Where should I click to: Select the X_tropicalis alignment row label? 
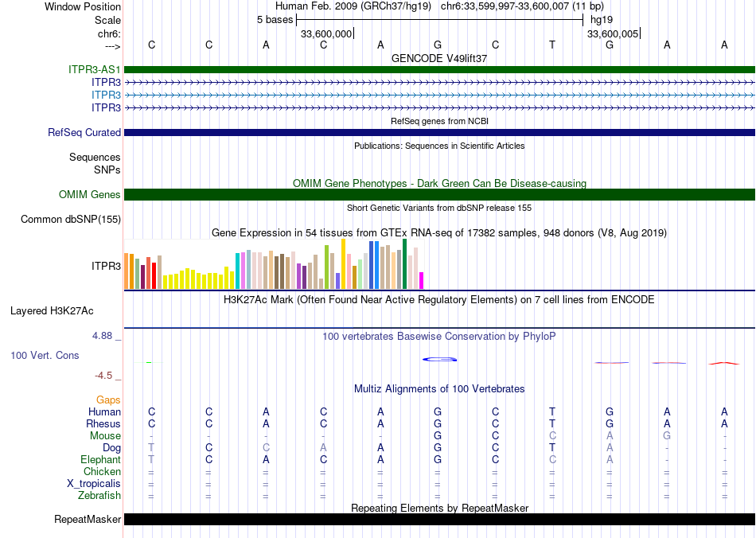[94, 484]
